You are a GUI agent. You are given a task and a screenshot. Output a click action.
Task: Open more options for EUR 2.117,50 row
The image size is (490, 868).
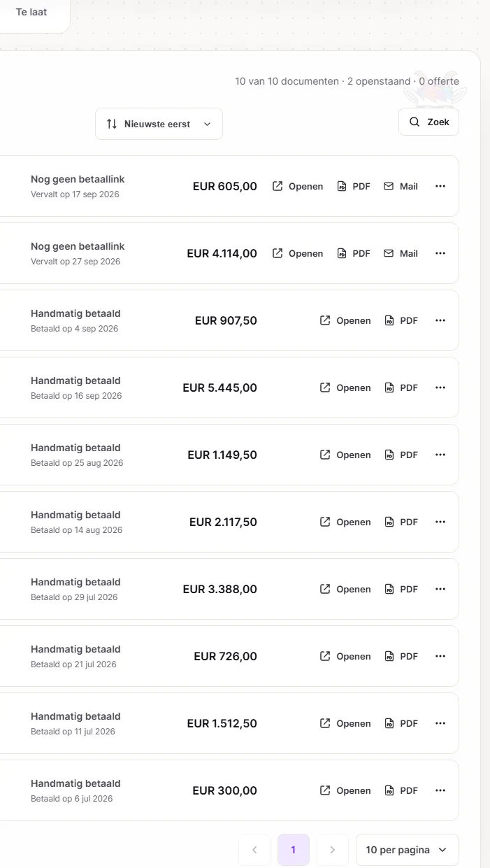[440, 522]
